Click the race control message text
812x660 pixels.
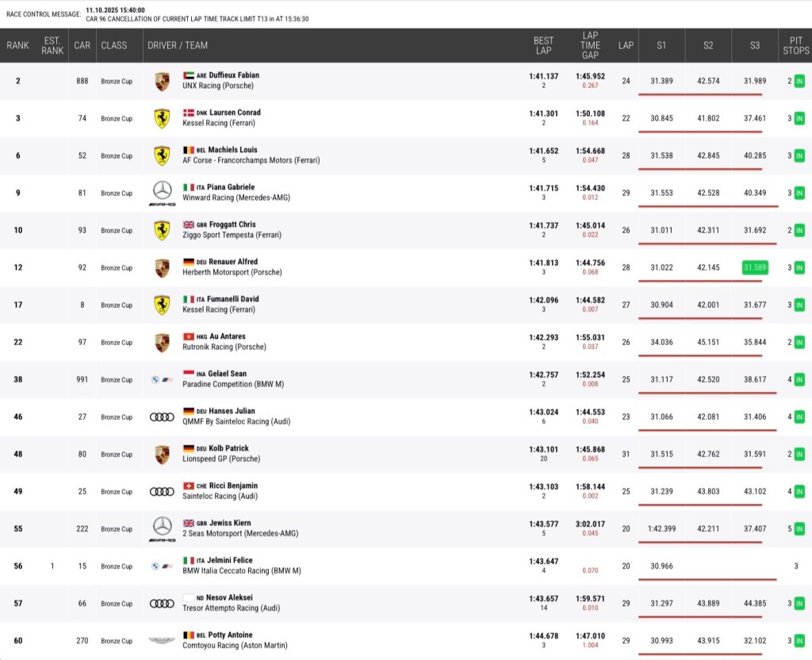(197, 19)
